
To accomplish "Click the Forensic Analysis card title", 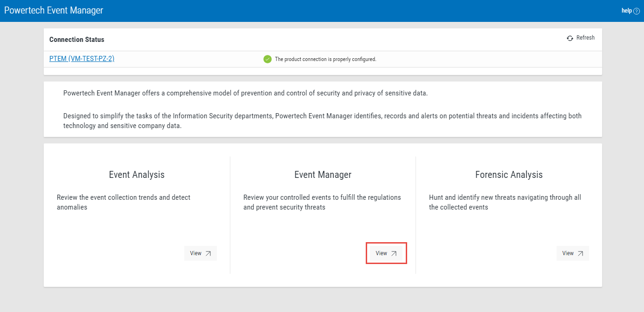I will (509, 175).
